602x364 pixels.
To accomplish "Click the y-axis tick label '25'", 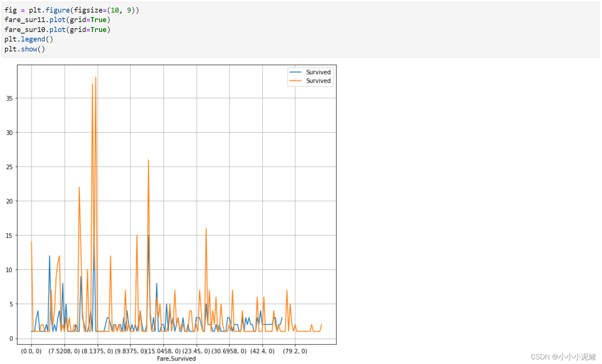I will [9, 167].
